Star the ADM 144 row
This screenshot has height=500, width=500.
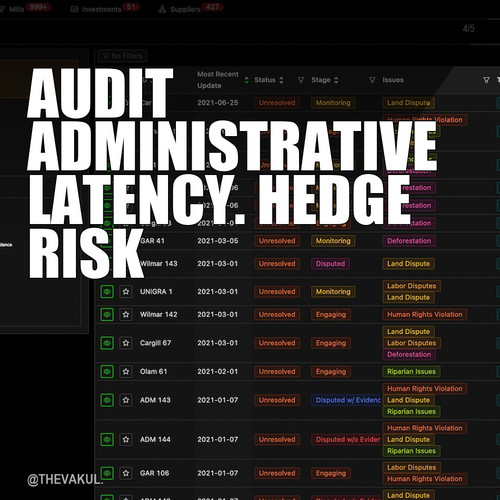tap(126, 439)
